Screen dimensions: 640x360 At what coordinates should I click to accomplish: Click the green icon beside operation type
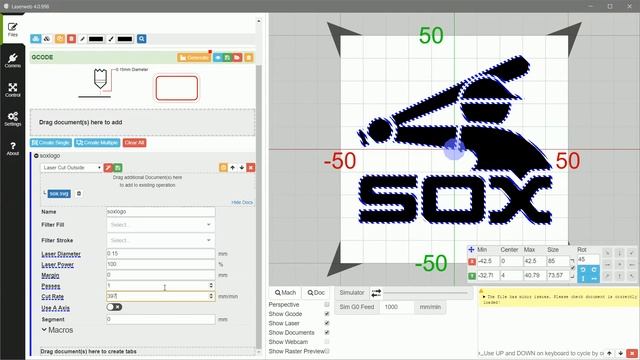click(x=118, y=167)
